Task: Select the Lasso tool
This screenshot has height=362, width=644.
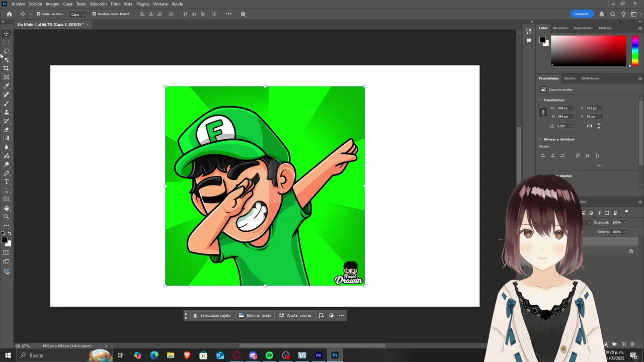Action: pos(7,51)
